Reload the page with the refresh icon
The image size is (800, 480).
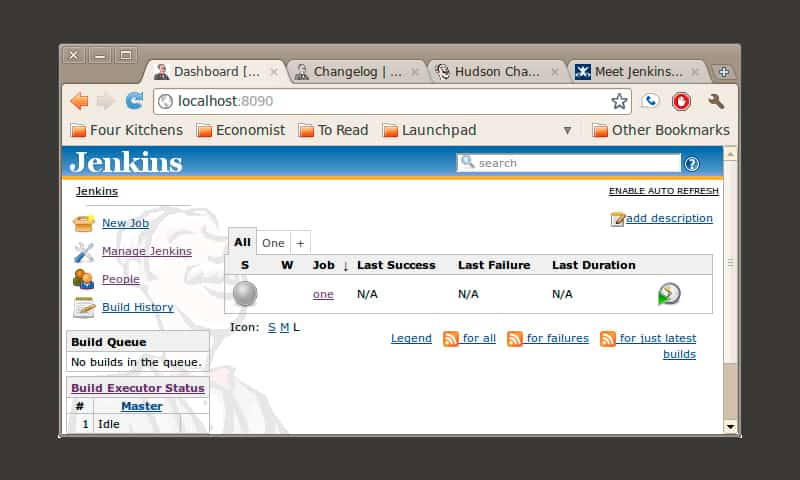[x=135, y=100]
